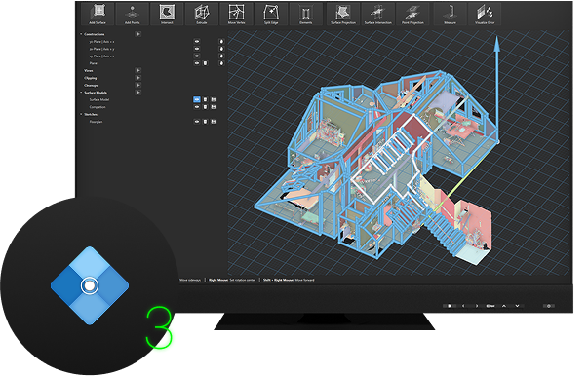Select the Clipping section label
588x376 pixels.
pyautogui.click(x=91, y=78)
